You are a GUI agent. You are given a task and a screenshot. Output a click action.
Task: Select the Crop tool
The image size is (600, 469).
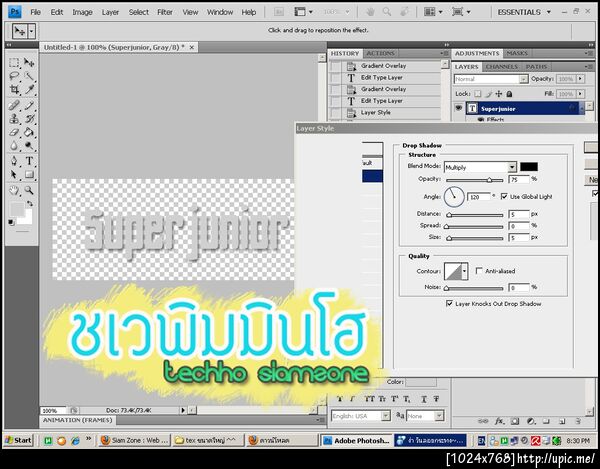(14, 90)
